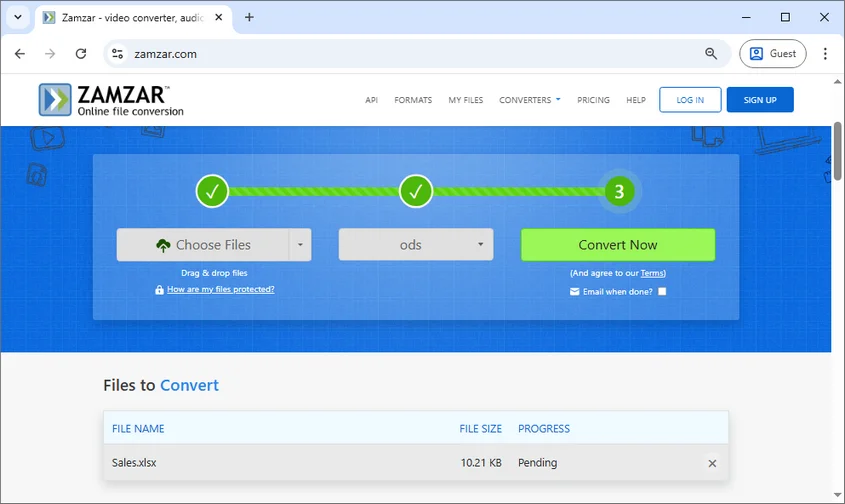The width and height of the screenshot is (845, 504).
Task: Click the zoom magnifier icon in the address bar
Action: point(711,54)
